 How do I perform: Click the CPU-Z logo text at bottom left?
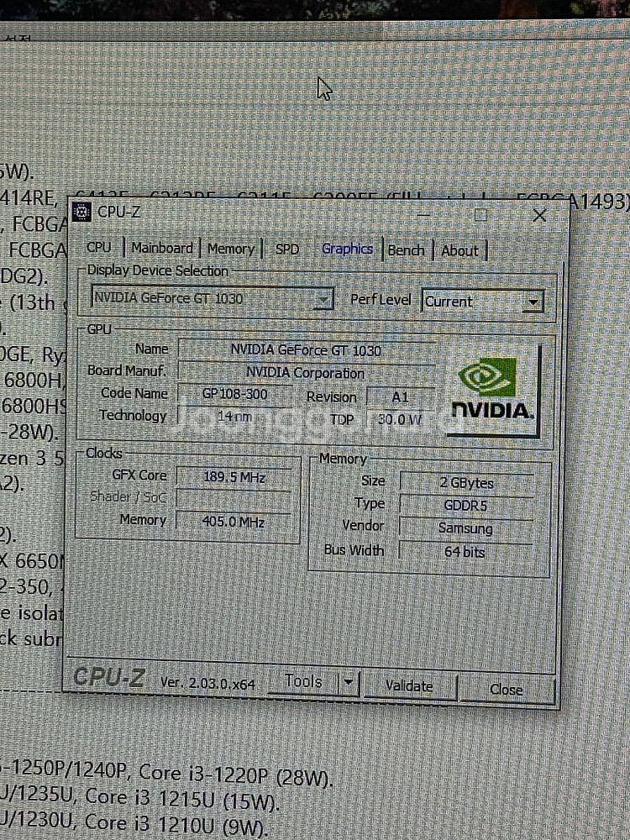click(108, 677)
